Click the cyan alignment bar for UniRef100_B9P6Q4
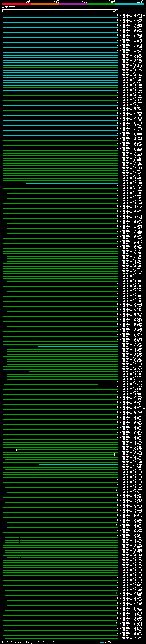 point(78,465)
